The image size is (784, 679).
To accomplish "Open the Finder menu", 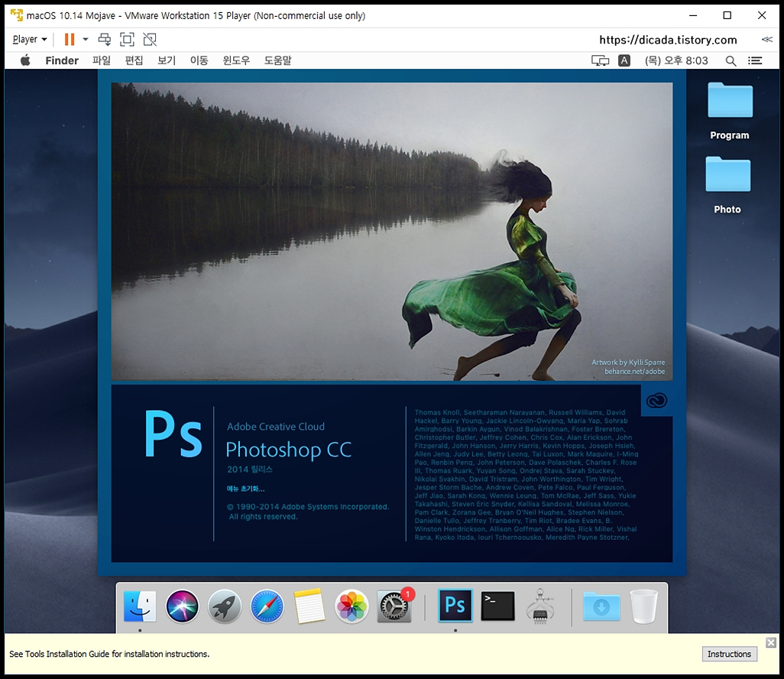I will tap(62, 60).
